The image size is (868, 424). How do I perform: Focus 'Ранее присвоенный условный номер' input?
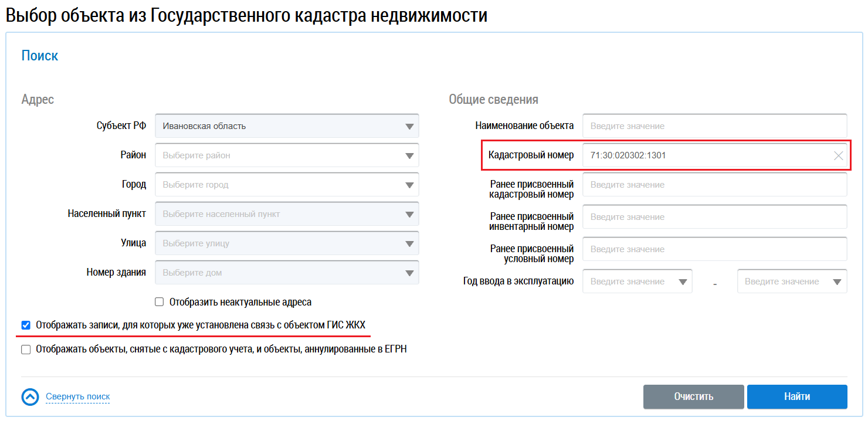(x=715, y=249)
